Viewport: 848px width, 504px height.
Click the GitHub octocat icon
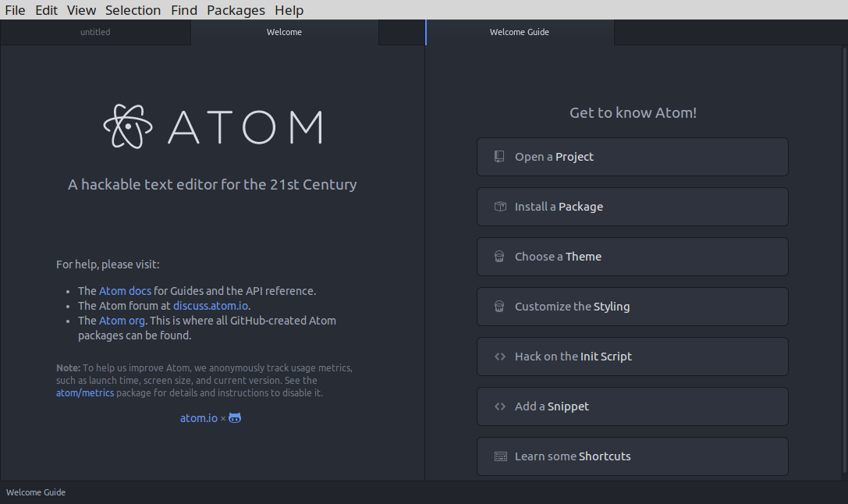coord(235,418)
